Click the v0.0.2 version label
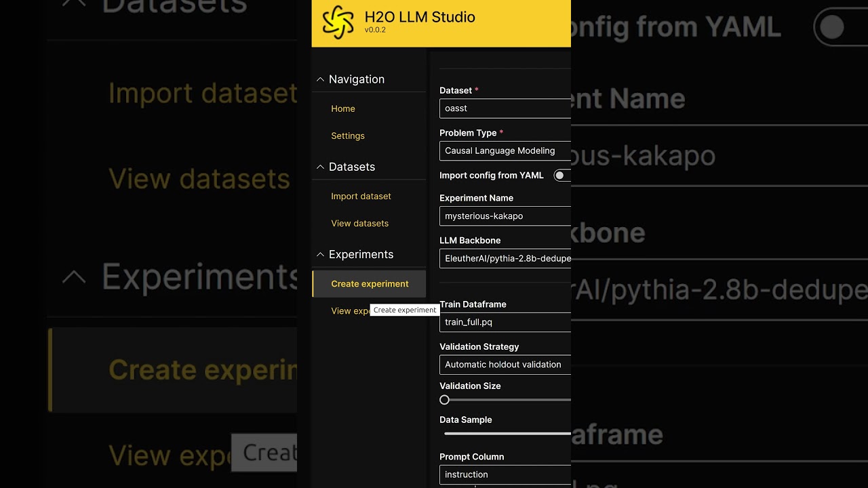 [375, 30]
